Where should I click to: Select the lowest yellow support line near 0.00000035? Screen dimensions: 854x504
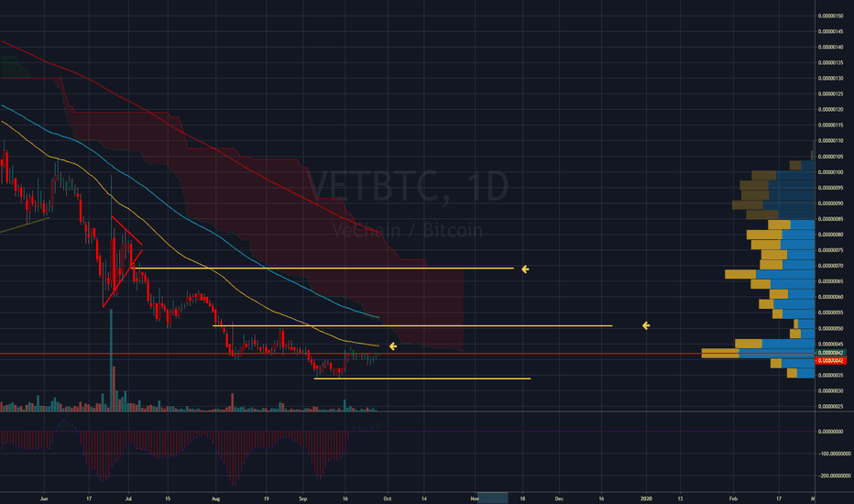click(x=422, y=378)
